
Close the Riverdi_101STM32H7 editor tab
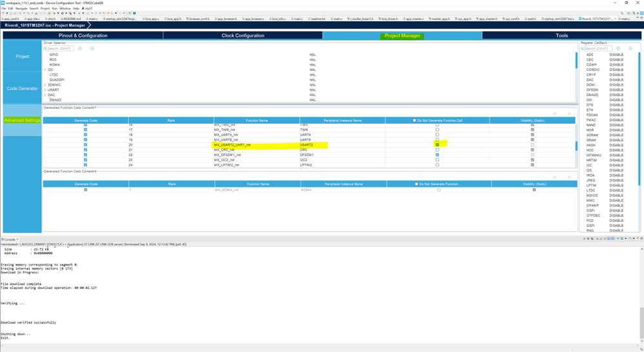615,19
